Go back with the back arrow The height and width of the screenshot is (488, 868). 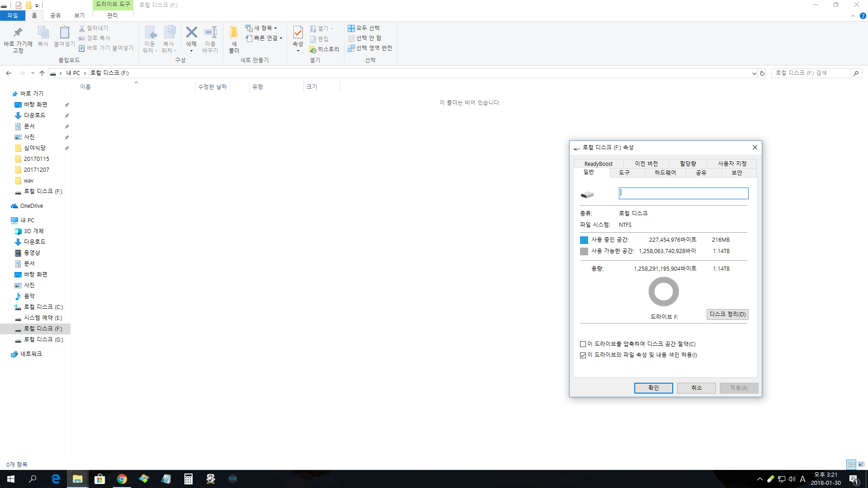9,73
